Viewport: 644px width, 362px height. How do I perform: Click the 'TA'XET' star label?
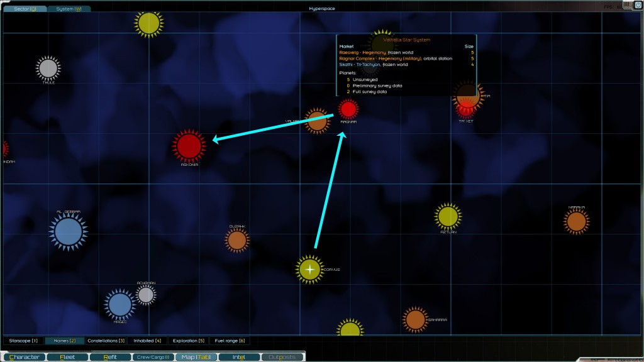click(x=466, y=121)
